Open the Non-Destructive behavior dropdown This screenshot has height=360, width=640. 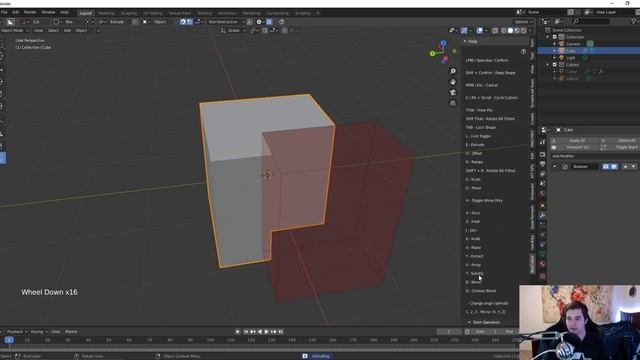[x=225, y=22]
